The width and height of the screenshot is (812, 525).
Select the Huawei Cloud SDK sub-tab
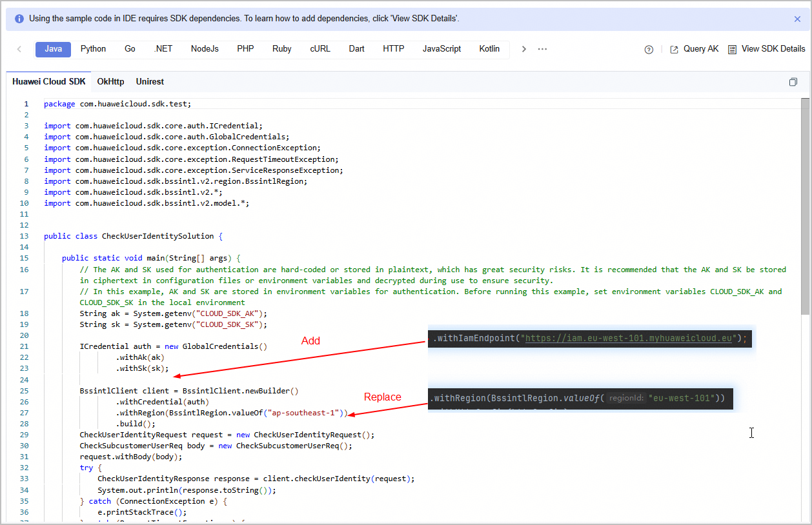(x=49, y=82)
